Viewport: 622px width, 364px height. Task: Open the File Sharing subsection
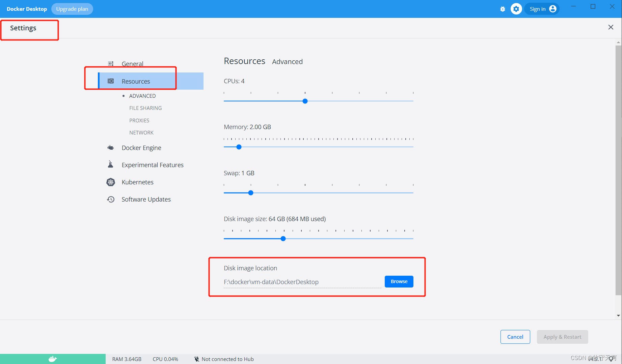pos(145,108)
